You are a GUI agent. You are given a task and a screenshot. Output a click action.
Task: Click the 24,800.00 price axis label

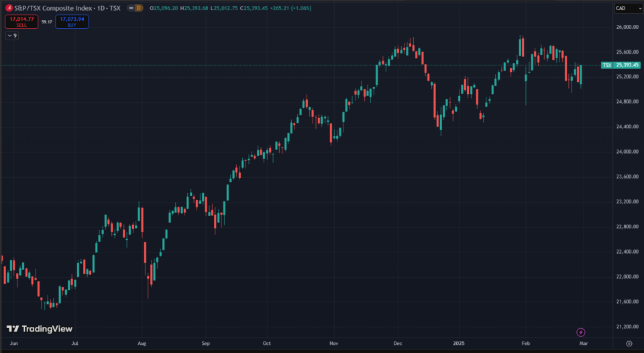pyautogui.click(x=628, y=101)
